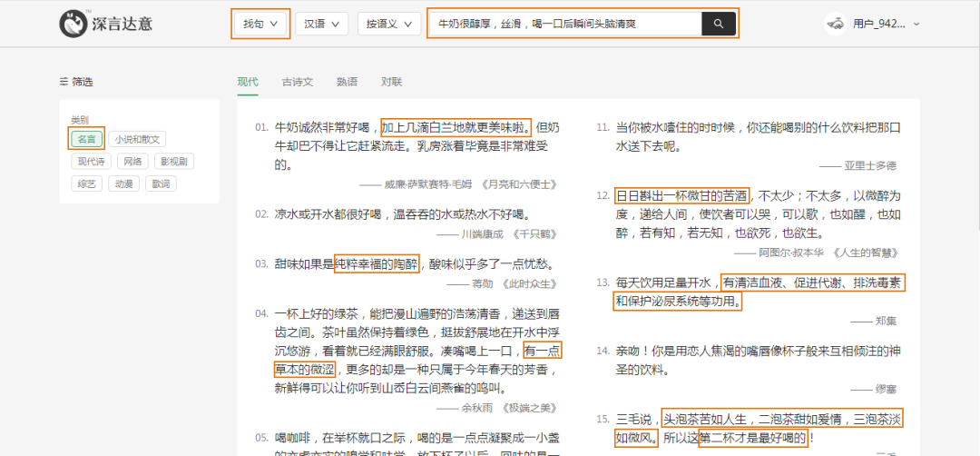This screenshot has height=456, width=980.
Task: Click sentence 01 about 牛奶诚然非常好喝
Action: (x=416, y=146)
